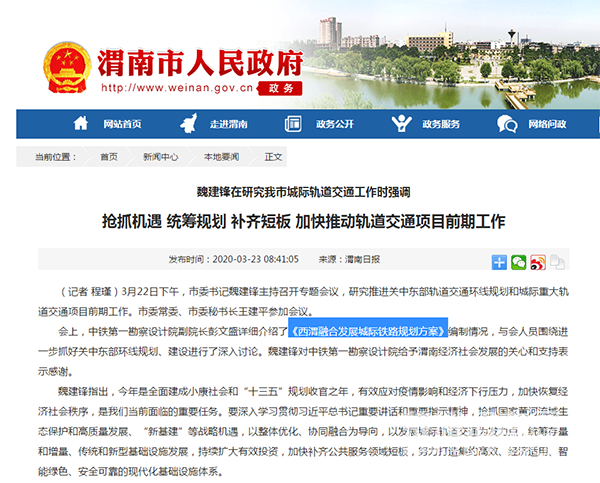Click the newspaper icon beside 政务公开
The width and height of the screenshot is (600, 483).
tap(293, 124)
